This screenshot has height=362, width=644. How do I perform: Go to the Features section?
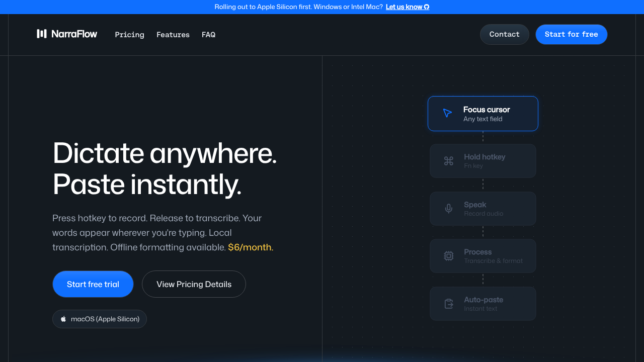click(x=173, y=35)
